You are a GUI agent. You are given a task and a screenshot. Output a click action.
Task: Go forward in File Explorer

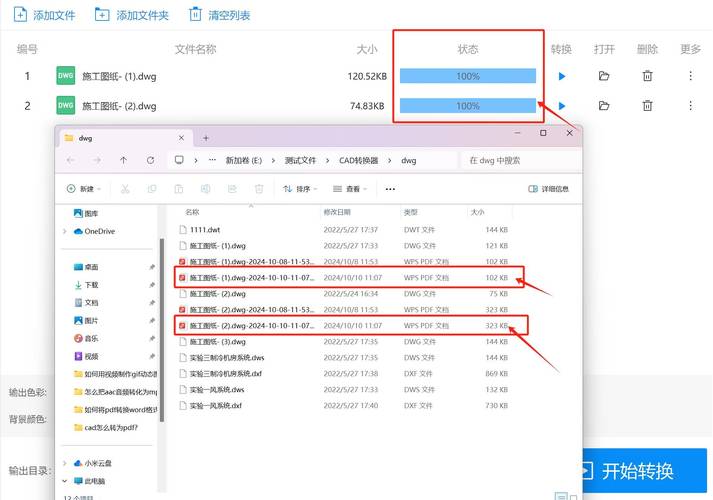[x=97, y=160]
